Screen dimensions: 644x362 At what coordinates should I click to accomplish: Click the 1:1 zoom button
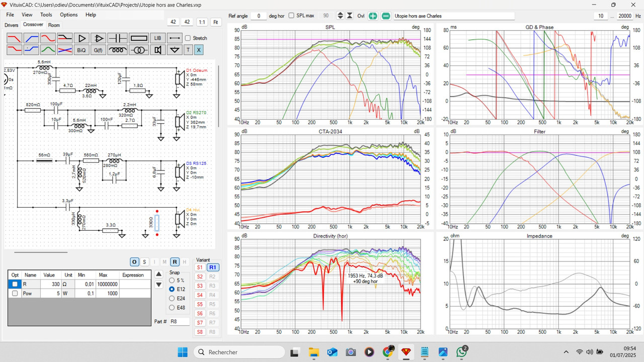(x=202, y=22)
